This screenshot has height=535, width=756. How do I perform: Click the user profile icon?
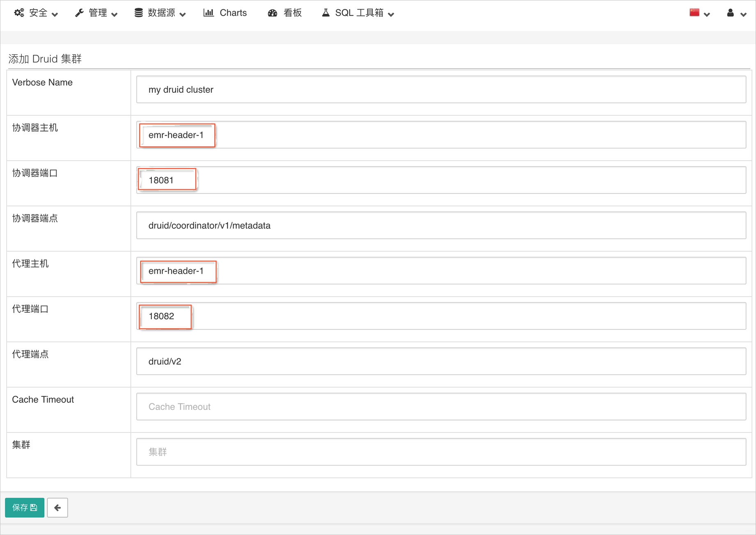point(730,13)
